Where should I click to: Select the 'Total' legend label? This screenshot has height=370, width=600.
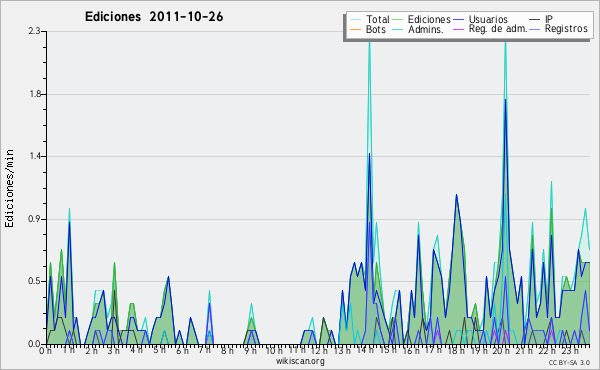point(378,19)
